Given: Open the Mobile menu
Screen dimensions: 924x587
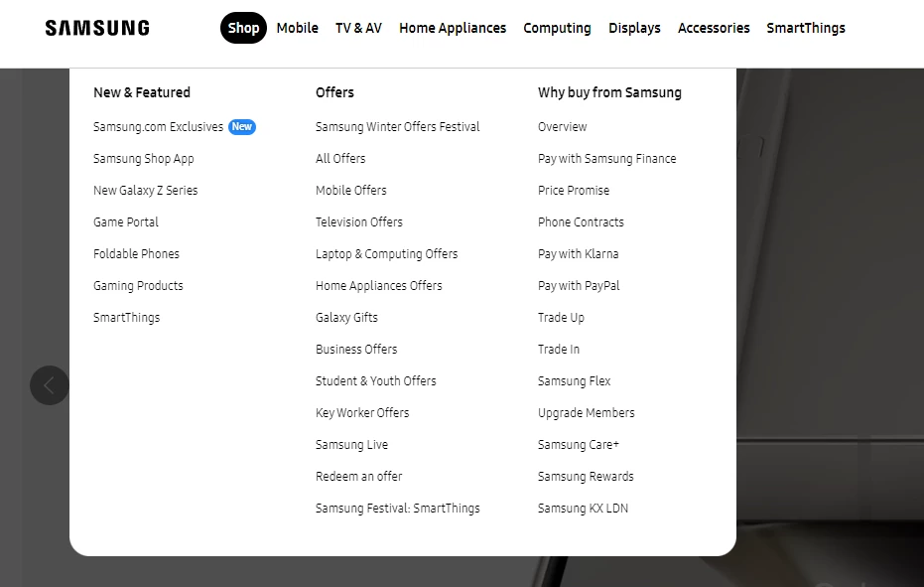Looking at the screenshot, I should 297,28.
